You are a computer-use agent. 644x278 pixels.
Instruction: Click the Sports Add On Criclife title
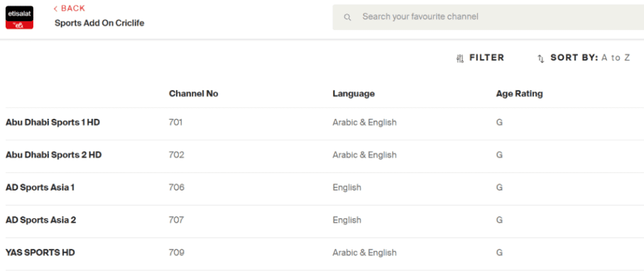click(x=99, y=23)
